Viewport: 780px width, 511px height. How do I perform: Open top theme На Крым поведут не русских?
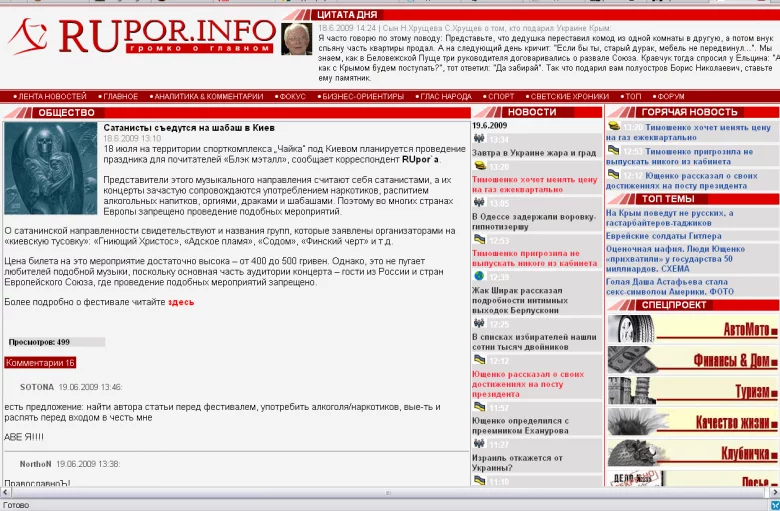(x=670, y=218)
